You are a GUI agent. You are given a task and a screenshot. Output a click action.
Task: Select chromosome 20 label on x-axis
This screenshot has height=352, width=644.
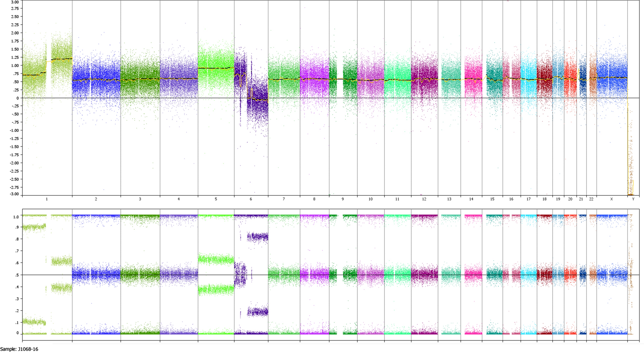click(x=570, y=199)
